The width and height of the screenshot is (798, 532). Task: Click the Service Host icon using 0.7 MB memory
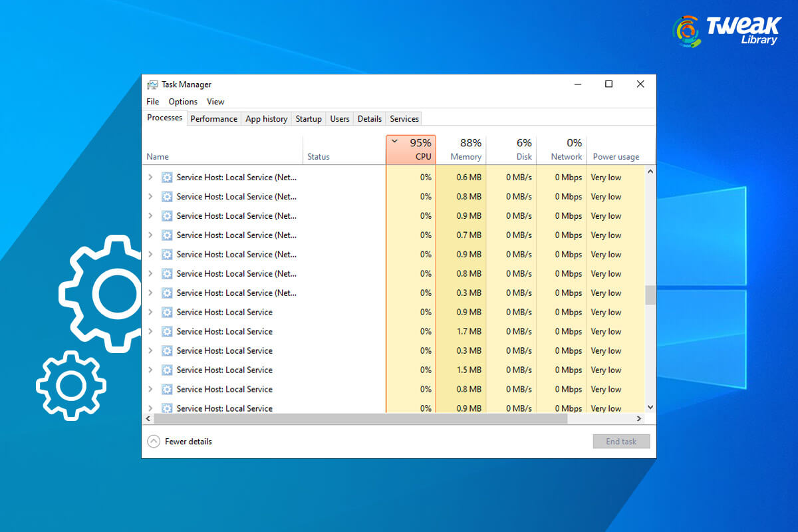click(x=166, y=235)
